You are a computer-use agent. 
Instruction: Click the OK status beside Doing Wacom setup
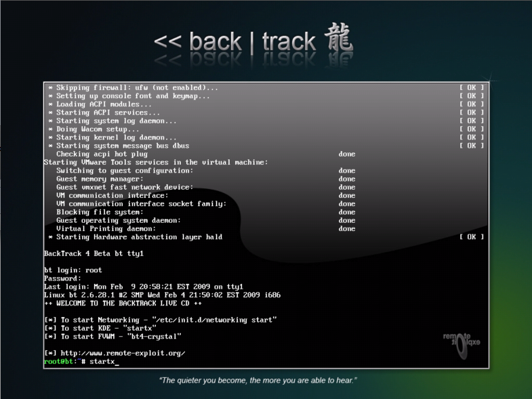[472, 129]
